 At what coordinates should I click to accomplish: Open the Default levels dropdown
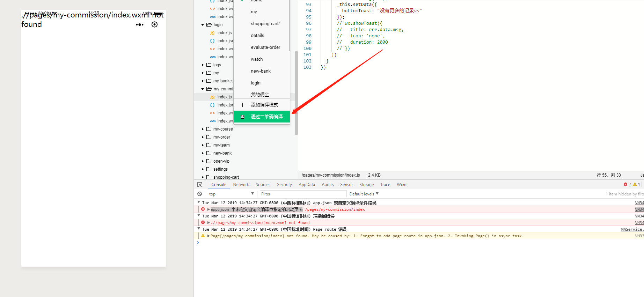[364, 194]
